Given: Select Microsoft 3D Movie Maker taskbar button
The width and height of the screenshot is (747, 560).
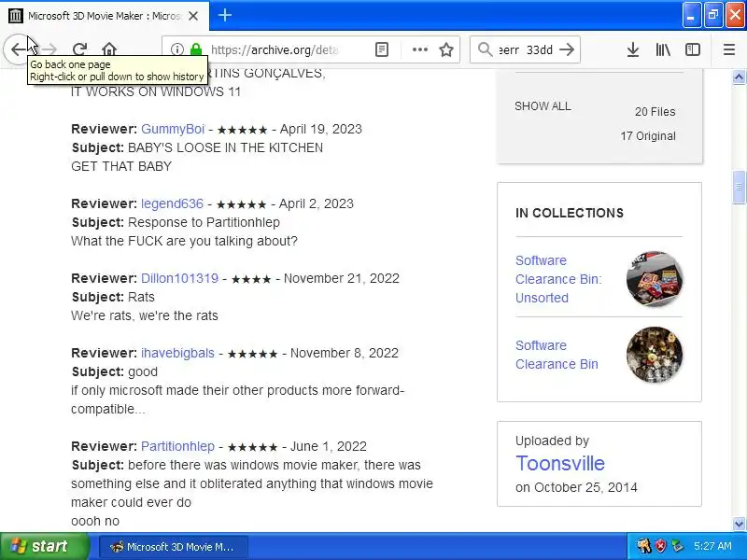Looking at the screenshot, I should [x=174, y=547].
